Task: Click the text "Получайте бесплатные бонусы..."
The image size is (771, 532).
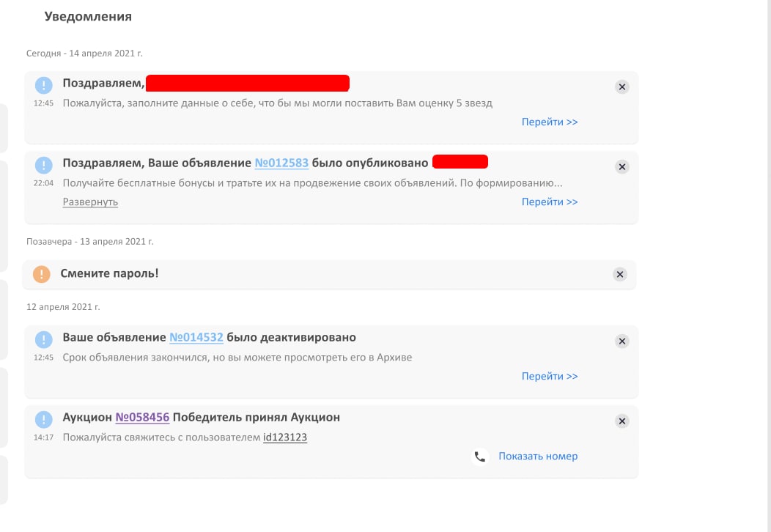Action: [x=312, y=183]
